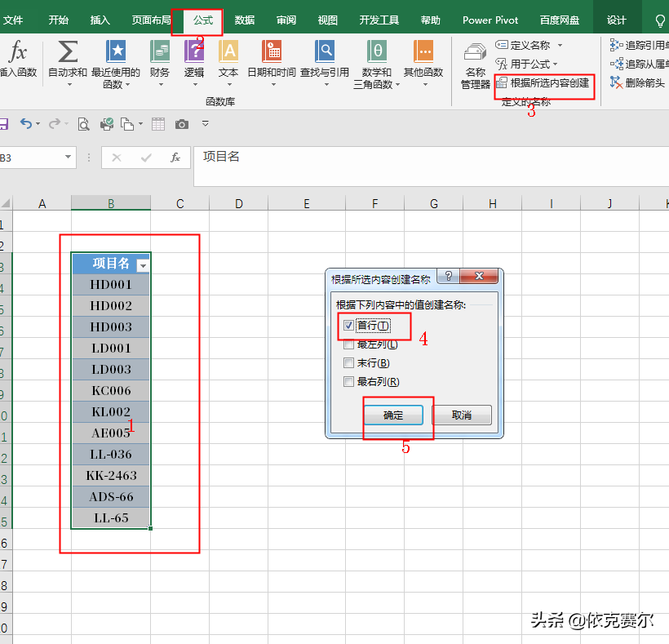Click the Redo arrow icon

pyautogui.click(x=55, y=124)
